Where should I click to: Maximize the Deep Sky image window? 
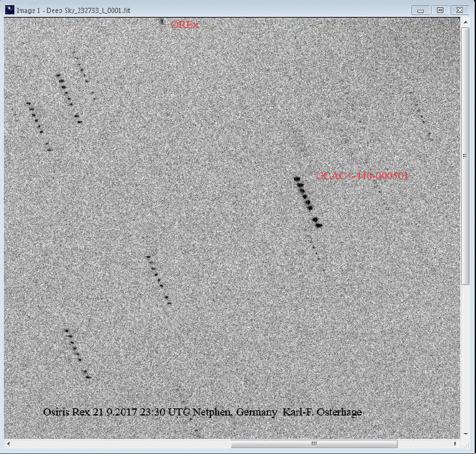click(x=440, y=10)
